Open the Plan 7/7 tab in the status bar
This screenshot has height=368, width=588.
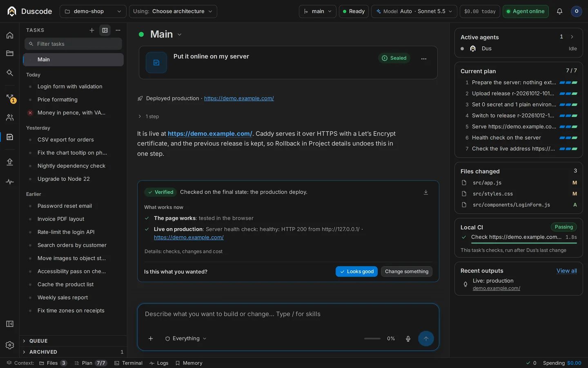(x=91, y=363)
